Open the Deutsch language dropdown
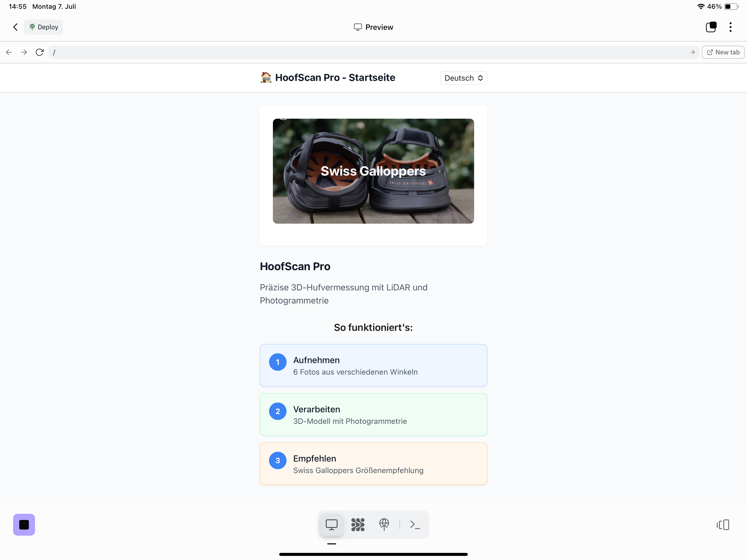This screenshot has height=560, width=747. click(463, 78)
